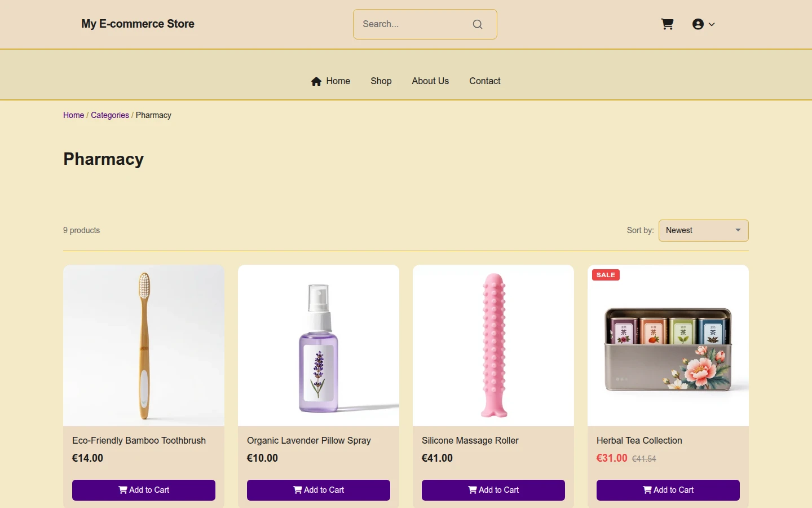Click the Pharmacy breadcrumb text
This screenshot has width=812, height=508.
tap(153, 115)
